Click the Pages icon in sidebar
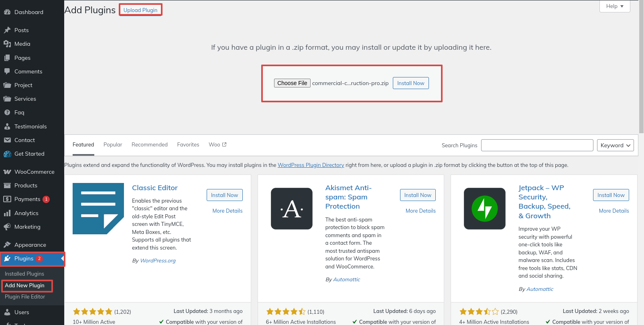This screenshot has height=325, width=644. tap(7, 58)
